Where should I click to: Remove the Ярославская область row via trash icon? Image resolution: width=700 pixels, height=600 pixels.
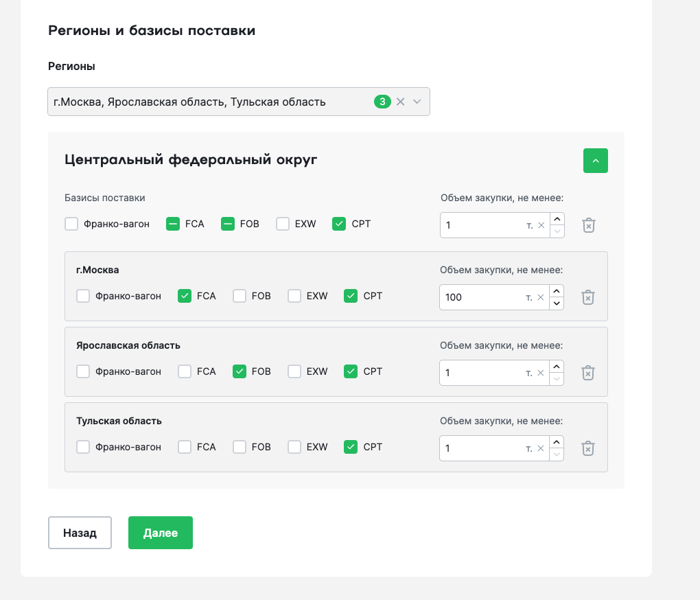click(x=588, y=373)
